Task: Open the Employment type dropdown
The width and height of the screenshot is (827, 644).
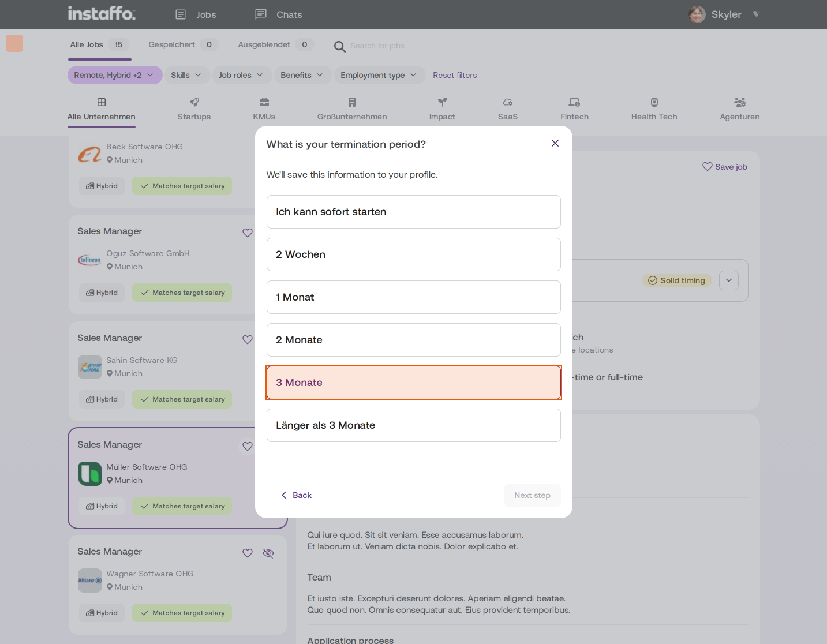Action: pyautogui.click(x=379, y=75)
